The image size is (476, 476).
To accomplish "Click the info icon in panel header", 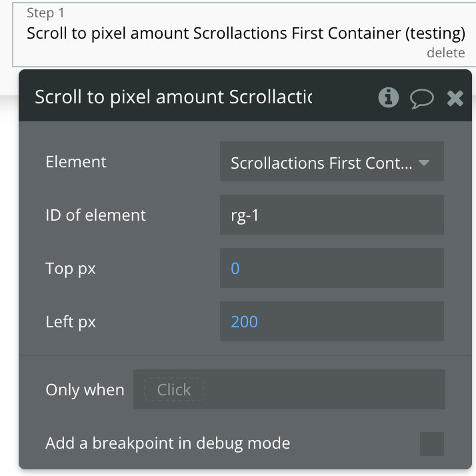I will 388,98.
